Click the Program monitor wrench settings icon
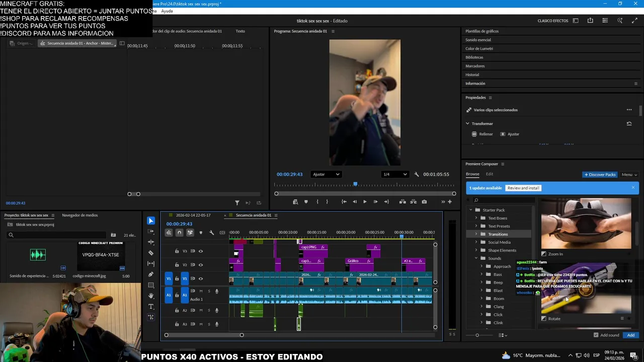 tap(417, 174)
